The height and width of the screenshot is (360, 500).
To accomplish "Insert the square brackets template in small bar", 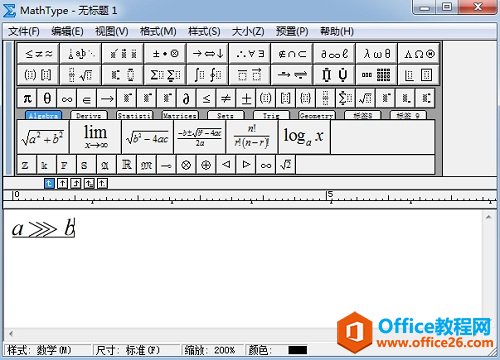I will 286,98.
